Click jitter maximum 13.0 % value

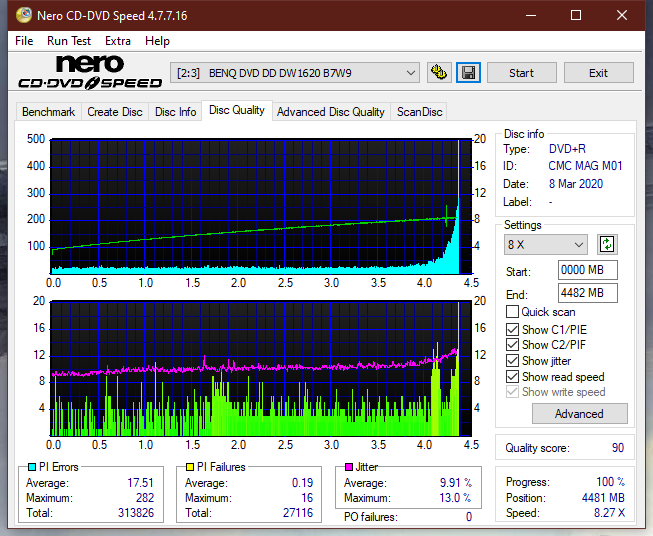point(456,498)
